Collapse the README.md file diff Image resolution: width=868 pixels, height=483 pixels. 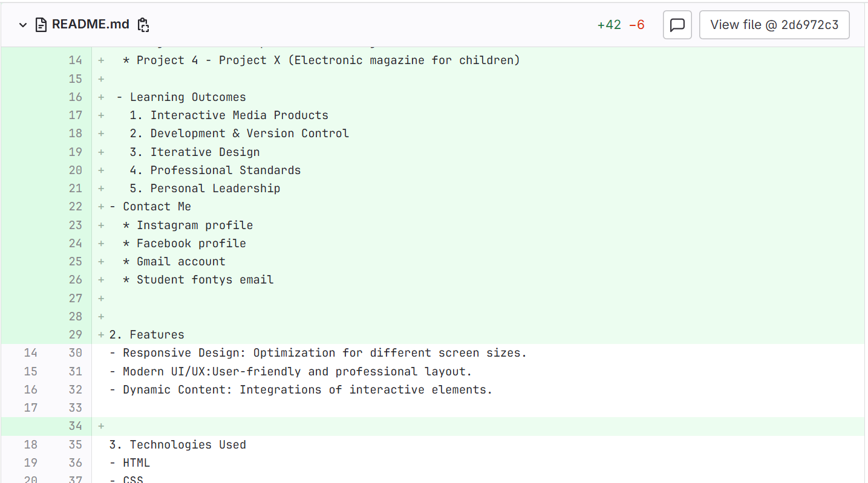(x=23, y=25)
